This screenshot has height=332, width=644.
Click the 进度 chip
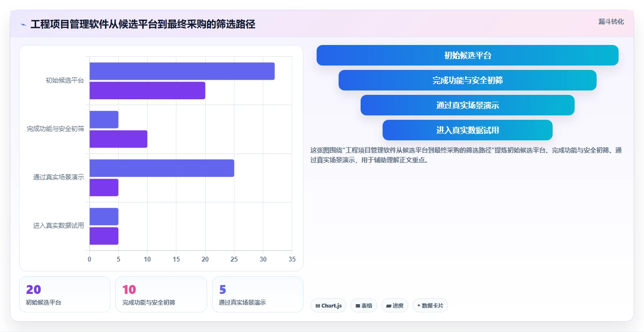395,306
